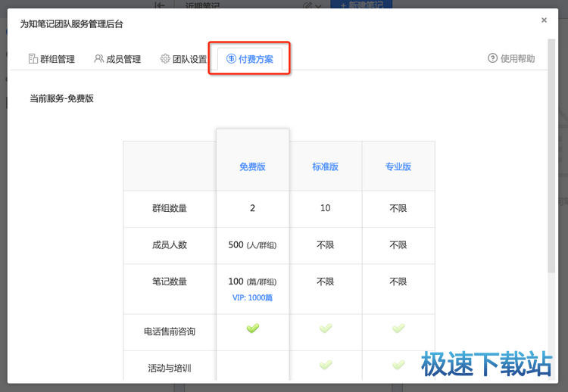Select the 免费版 plan header

252,166
